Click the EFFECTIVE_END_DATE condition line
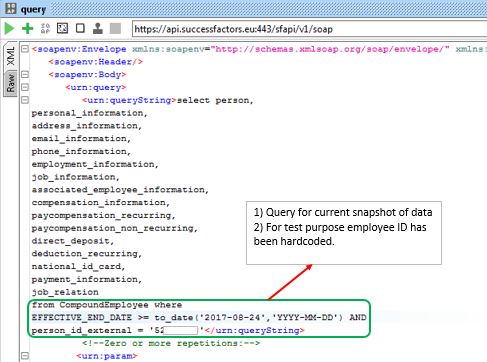Screen dimensions: 487x362 (x=199, y=318)
